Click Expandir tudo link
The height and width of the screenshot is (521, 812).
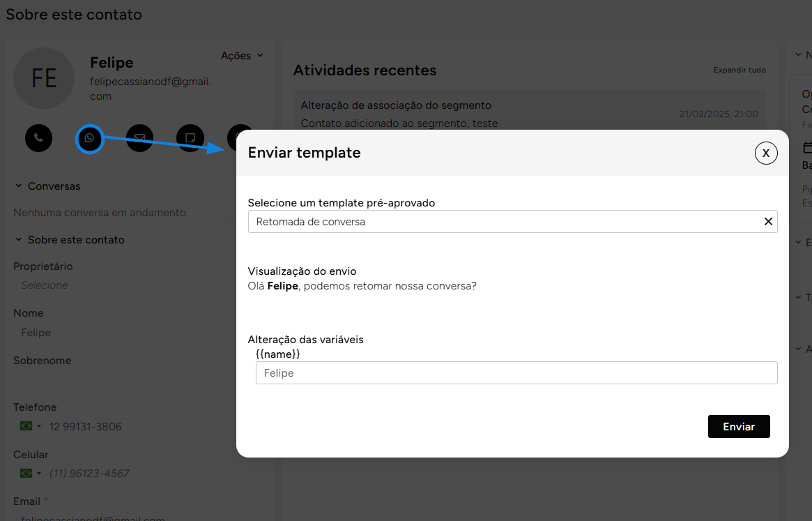739,70
